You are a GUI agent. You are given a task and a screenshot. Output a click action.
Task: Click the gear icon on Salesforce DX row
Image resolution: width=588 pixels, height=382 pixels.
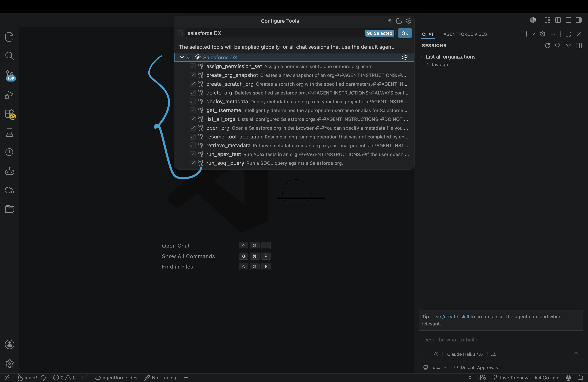point(405,57)
